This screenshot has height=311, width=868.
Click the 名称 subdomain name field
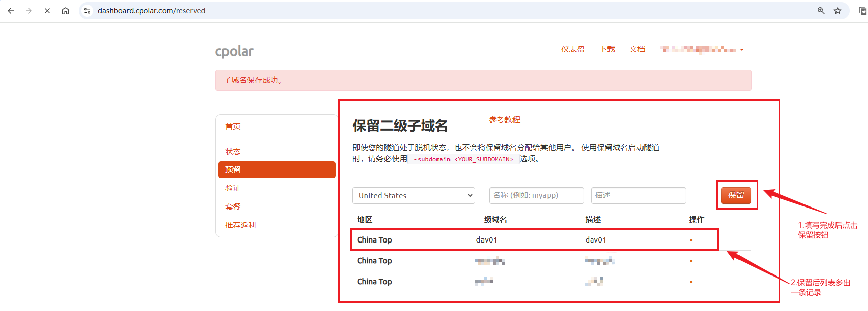tap(536, 195)
